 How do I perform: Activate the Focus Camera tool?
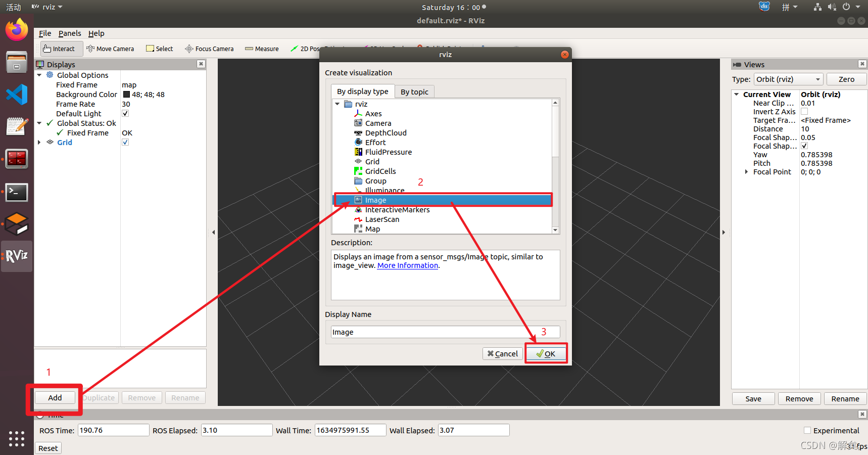pyautogui.click(x=209, y=49)
